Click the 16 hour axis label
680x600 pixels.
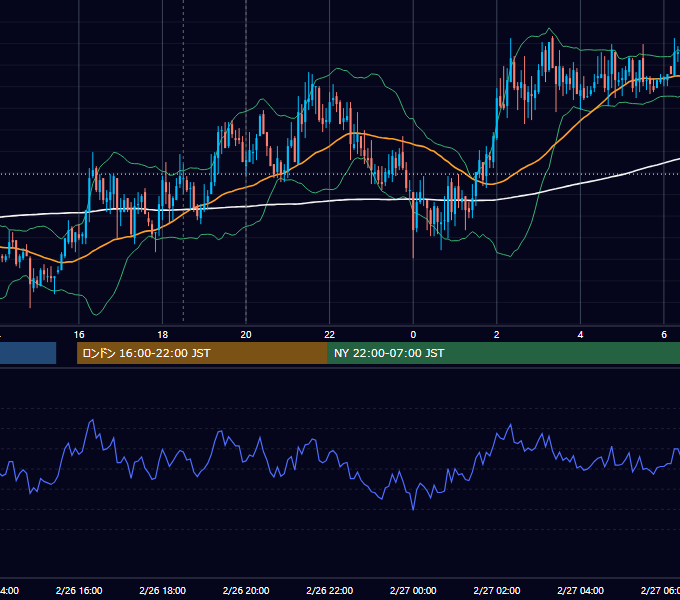(79, 335)
